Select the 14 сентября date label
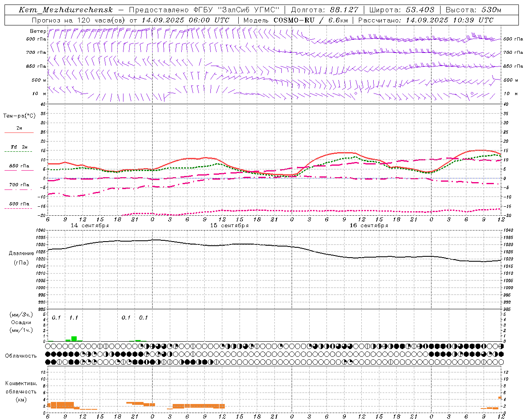Image resolution: width=525 pixels, height=420 pixels. [90, 226]
